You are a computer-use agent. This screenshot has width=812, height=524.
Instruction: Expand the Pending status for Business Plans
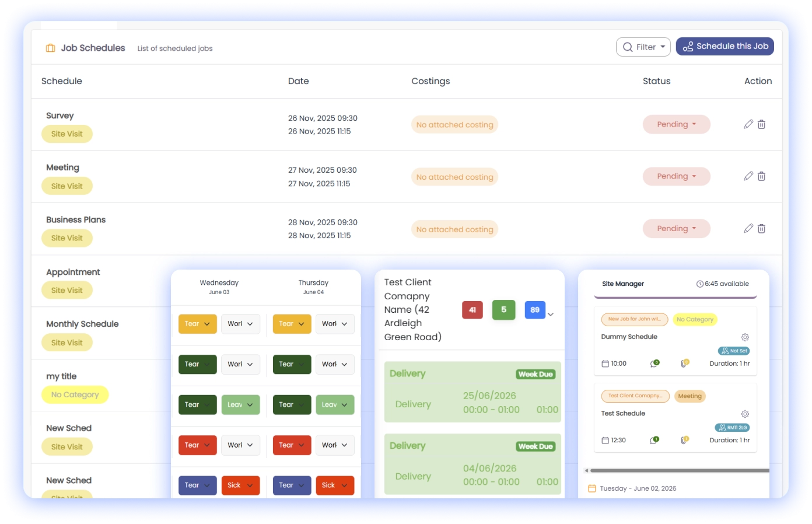point(677,229)
